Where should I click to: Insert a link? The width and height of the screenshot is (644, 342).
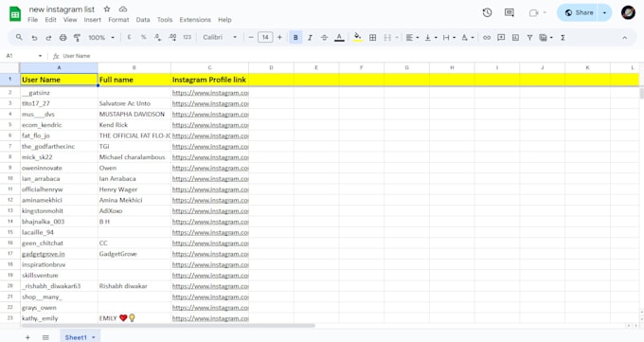click(x=487, y=37)
